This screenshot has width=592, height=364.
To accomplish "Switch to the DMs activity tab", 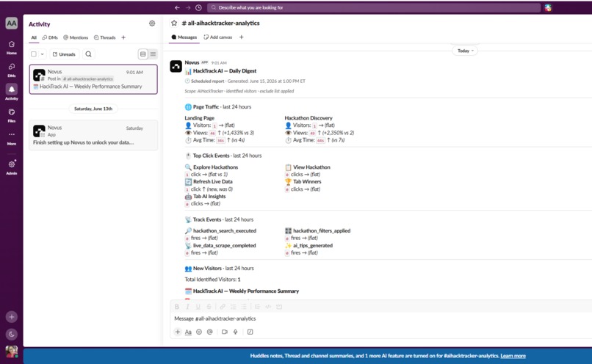I will click(x=50, y=37).
